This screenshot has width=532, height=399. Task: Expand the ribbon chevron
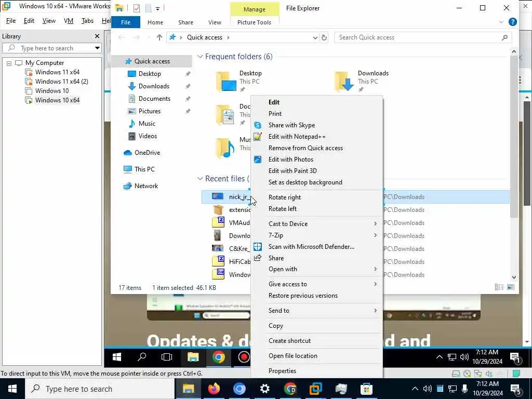tap(501, 22)
